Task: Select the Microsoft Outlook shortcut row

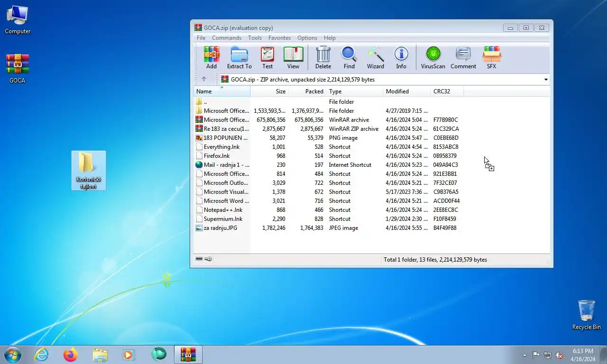Action: [372, 182]
